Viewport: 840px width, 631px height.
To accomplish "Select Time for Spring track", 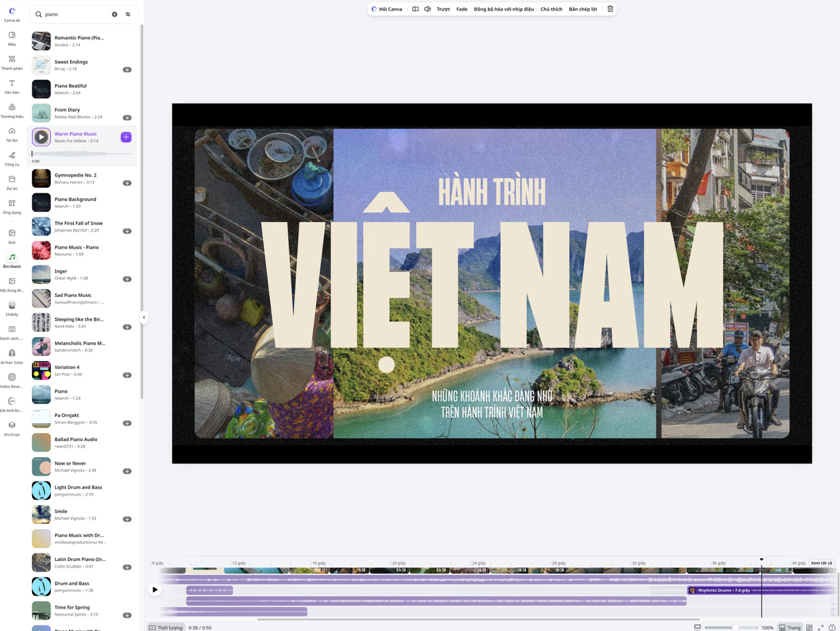I will tap(81, 610).
